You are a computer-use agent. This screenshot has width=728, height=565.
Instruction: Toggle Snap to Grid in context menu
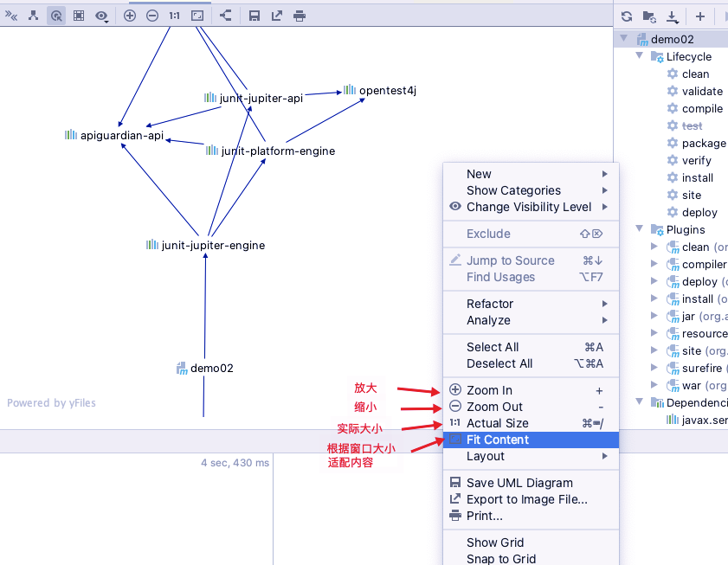(532, 559)
